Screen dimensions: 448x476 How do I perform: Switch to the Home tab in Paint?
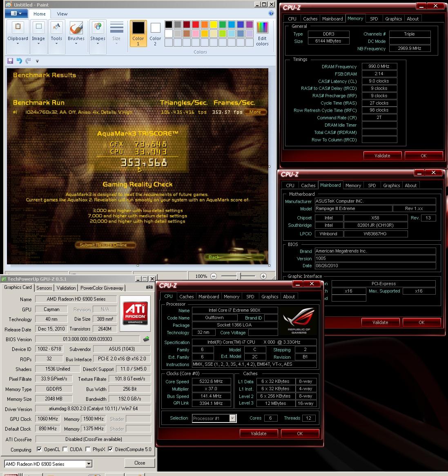tap(40, 14)
